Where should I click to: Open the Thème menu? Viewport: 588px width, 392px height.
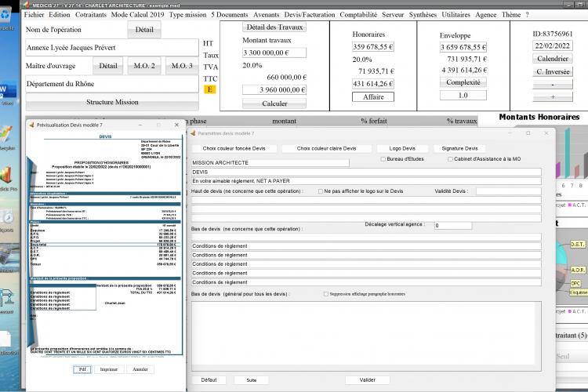point(511,15)
